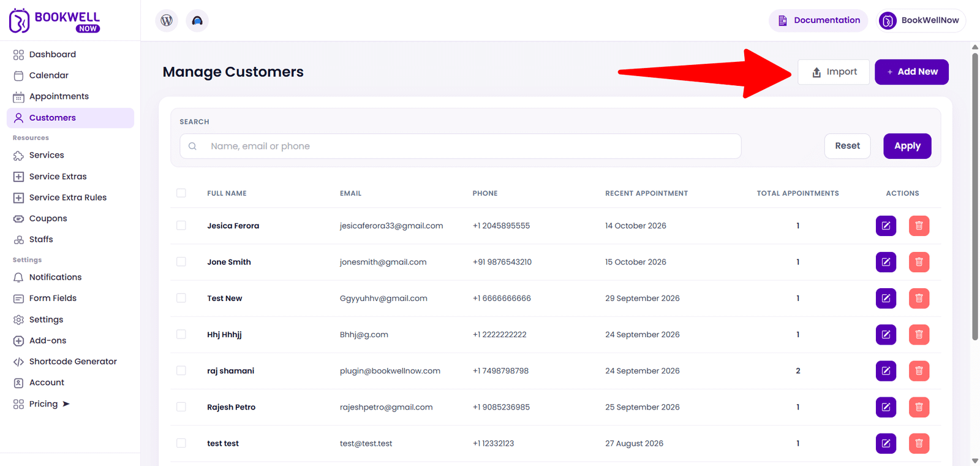Open Service Extras in the sidebar
Screen dimensions: 980x466
[x=70, y=177]
